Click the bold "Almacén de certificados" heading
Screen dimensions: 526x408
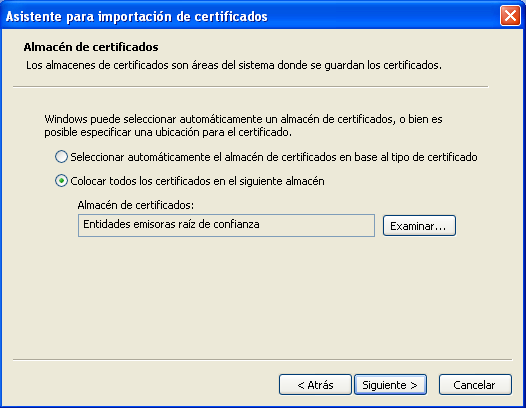(x=91, y=47)
